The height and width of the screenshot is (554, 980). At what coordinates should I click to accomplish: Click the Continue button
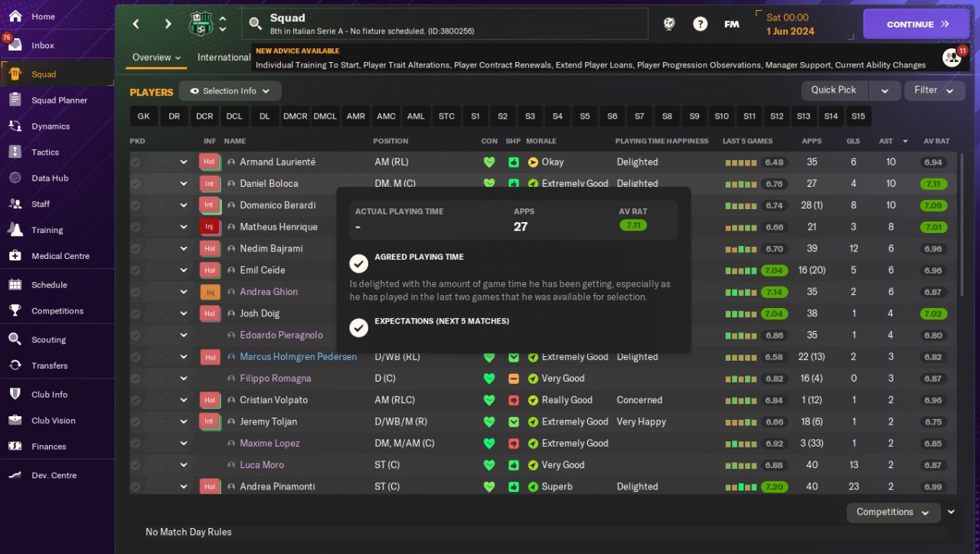(x=918, y=24)
